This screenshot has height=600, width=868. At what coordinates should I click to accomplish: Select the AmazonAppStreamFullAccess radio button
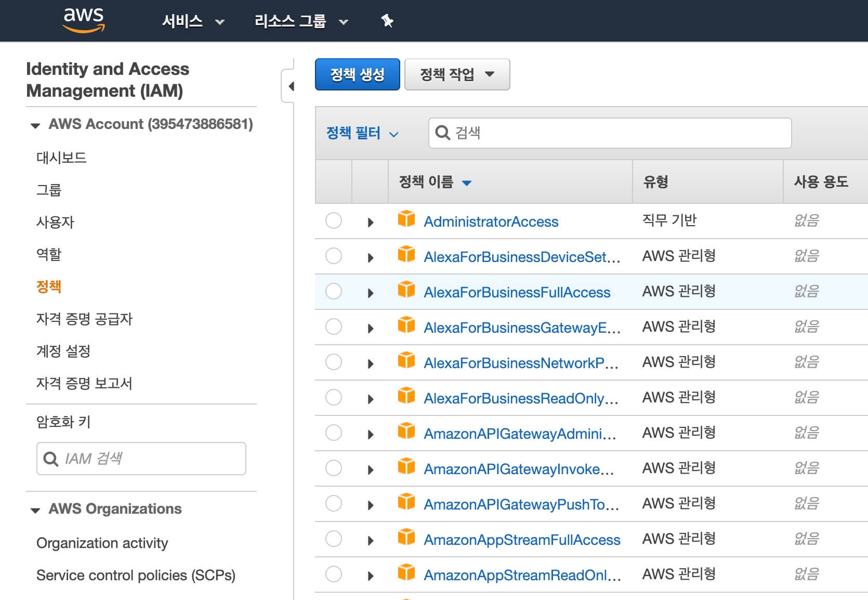click(334, 539)
